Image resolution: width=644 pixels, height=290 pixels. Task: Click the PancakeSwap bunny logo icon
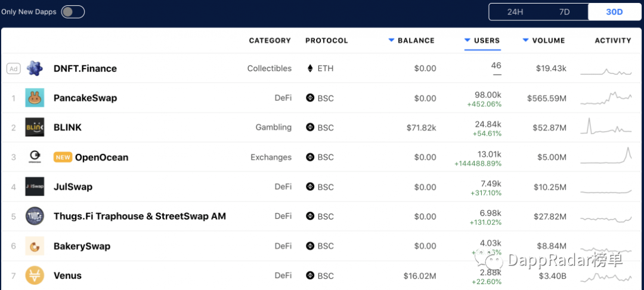tap(35, 98)
